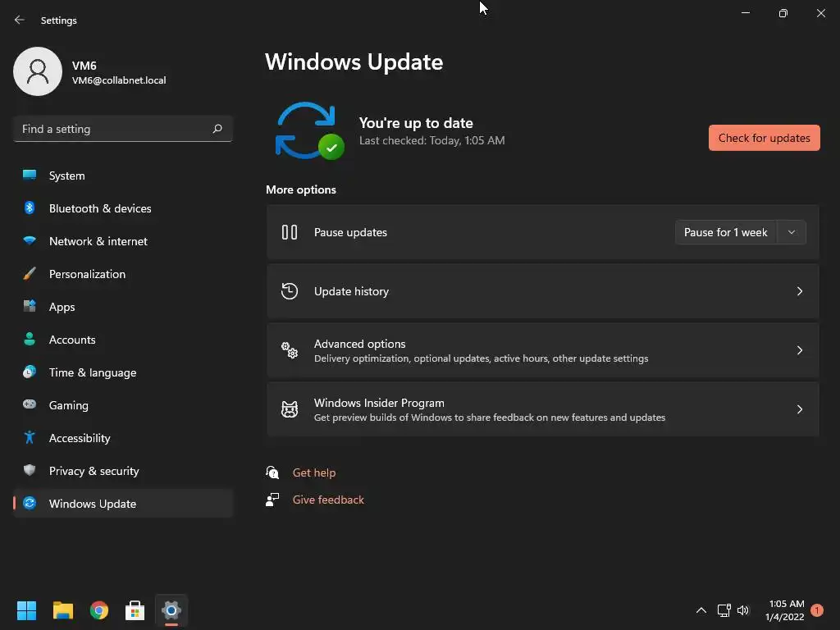
Task: Open Windows Start menu from taskbar
Action: (x=26, y=610)
